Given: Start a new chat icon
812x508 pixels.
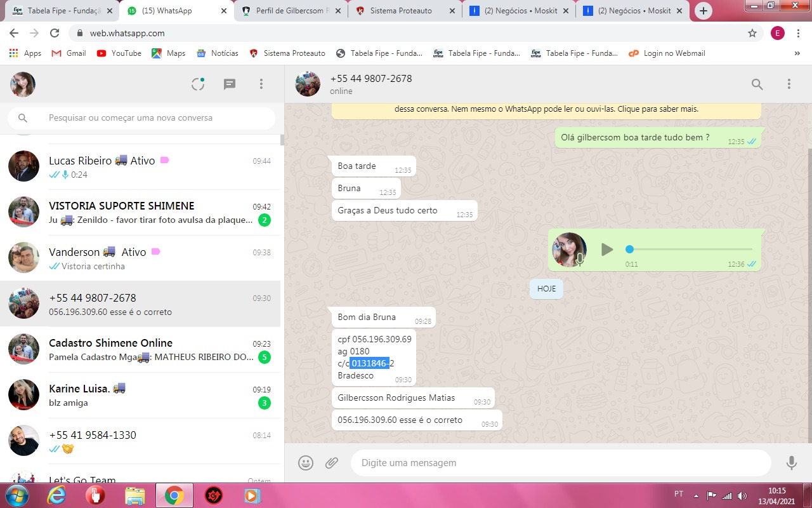Looking at the screenshot, I should pyautogui.click(x=230, y=84).
